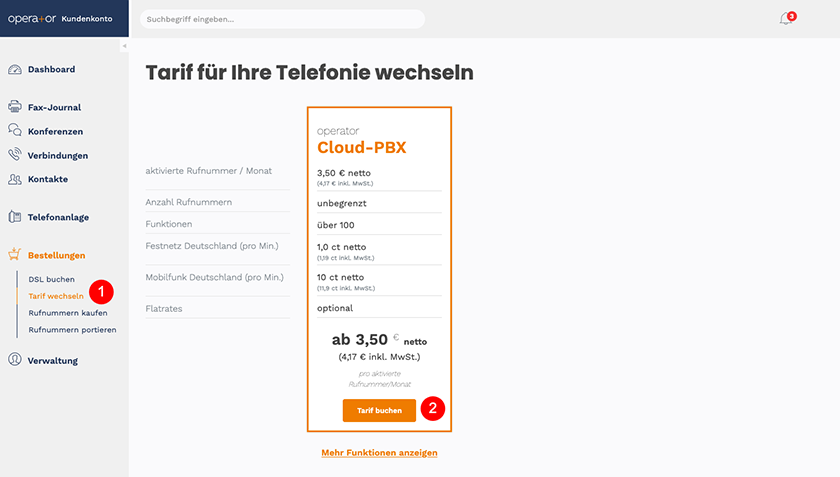Click the 'Flatrates' row label
Screen dimensions: 840x477
pyautogui.click(x=164, y=309)
